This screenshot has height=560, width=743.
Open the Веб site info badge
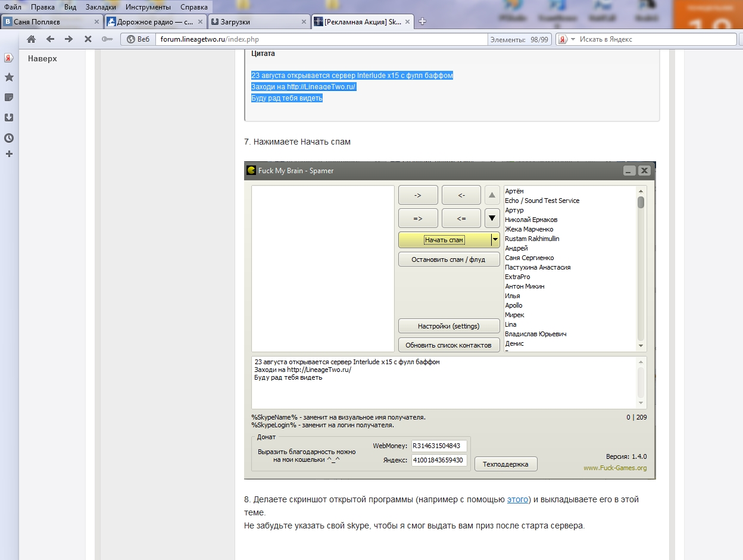138,39
